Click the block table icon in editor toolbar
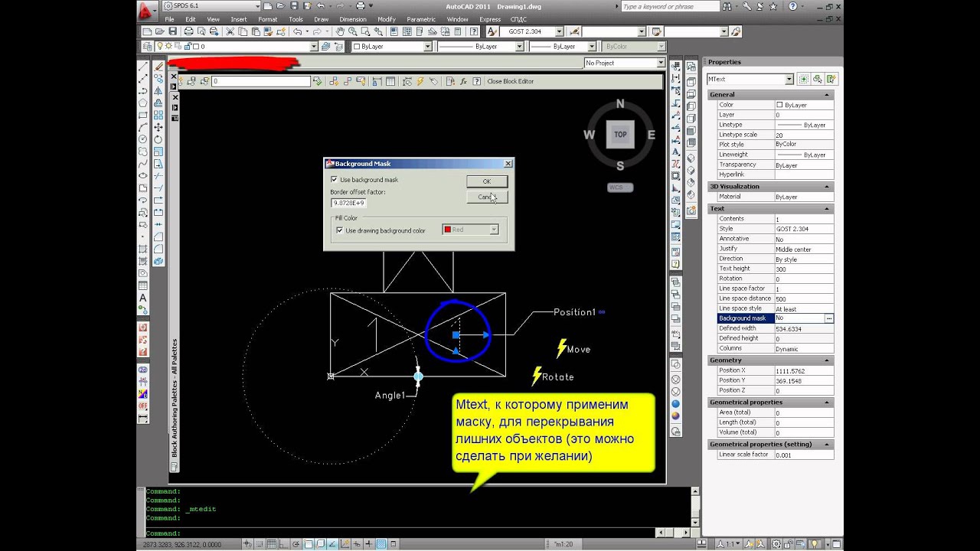Viewport: 980px width, 551px height. pos(390,81)
